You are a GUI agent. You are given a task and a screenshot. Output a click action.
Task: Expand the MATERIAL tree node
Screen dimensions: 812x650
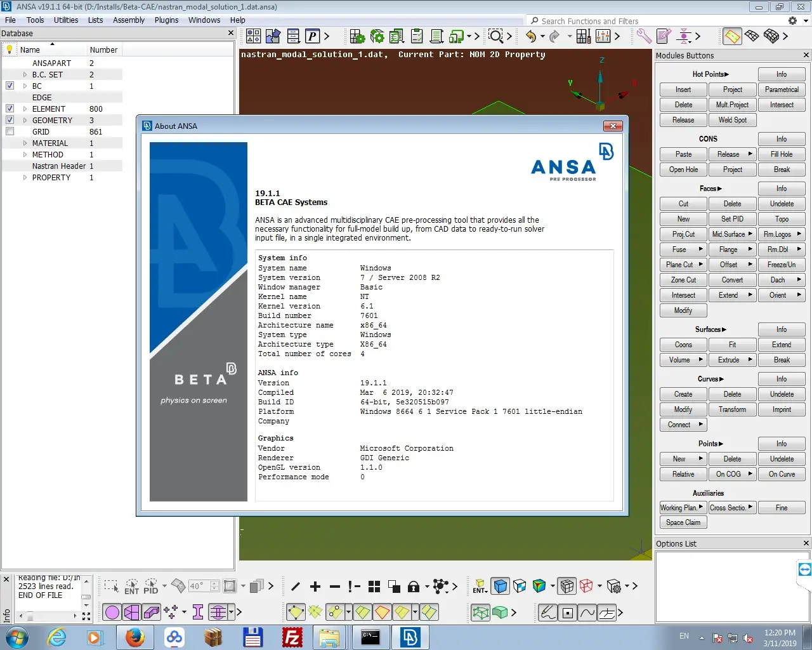(25, 143)
